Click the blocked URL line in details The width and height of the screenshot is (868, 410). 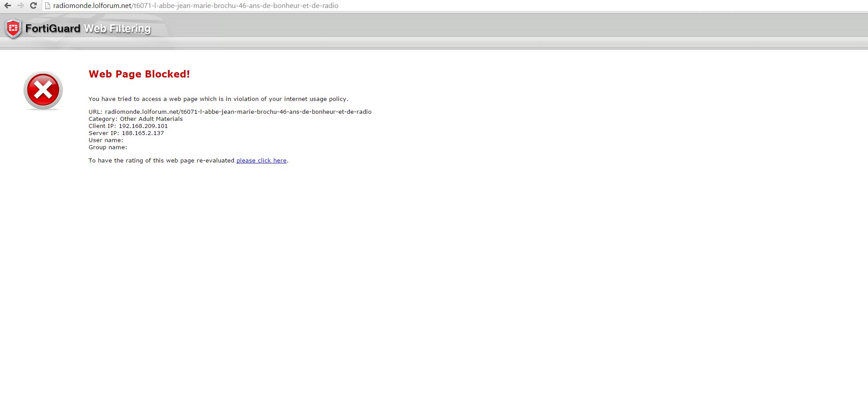[x=230, y=112]
